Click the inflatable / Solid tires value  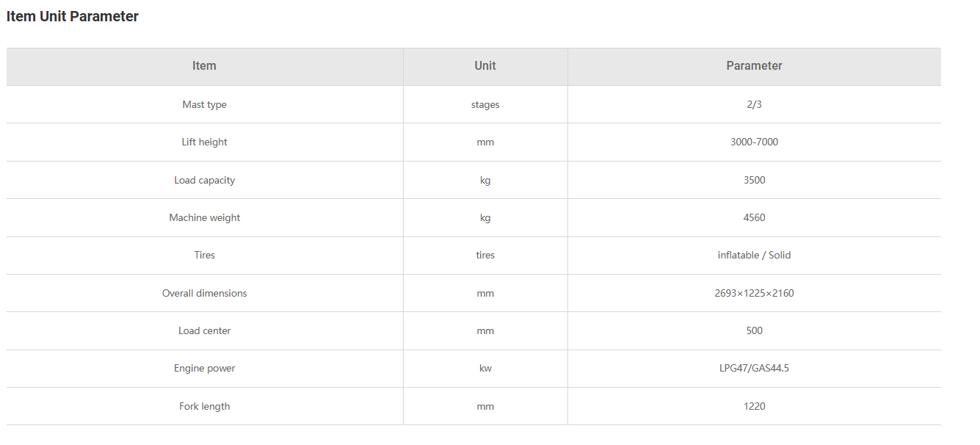tap(754, 255)
